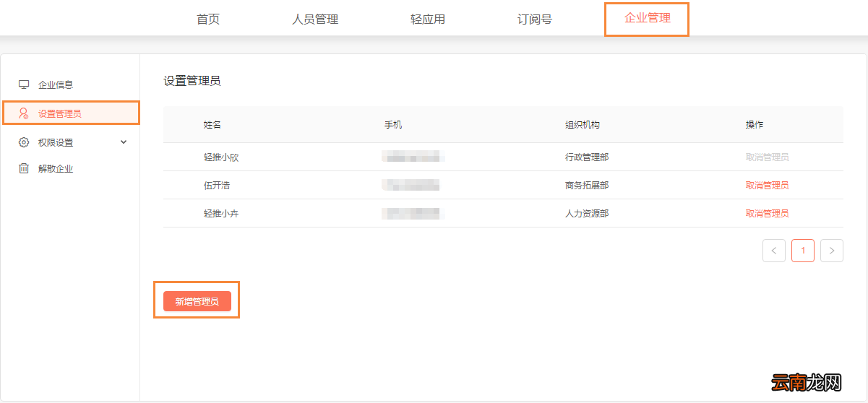This screenshot has height=403, width=868.
Task: Click the monitor icon beside 企业信息
Action: pos(24,84)
